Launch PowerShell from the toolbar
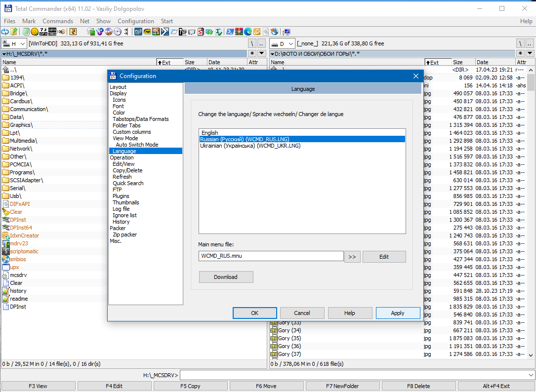The image size is (536, 392). click(230, 32)
